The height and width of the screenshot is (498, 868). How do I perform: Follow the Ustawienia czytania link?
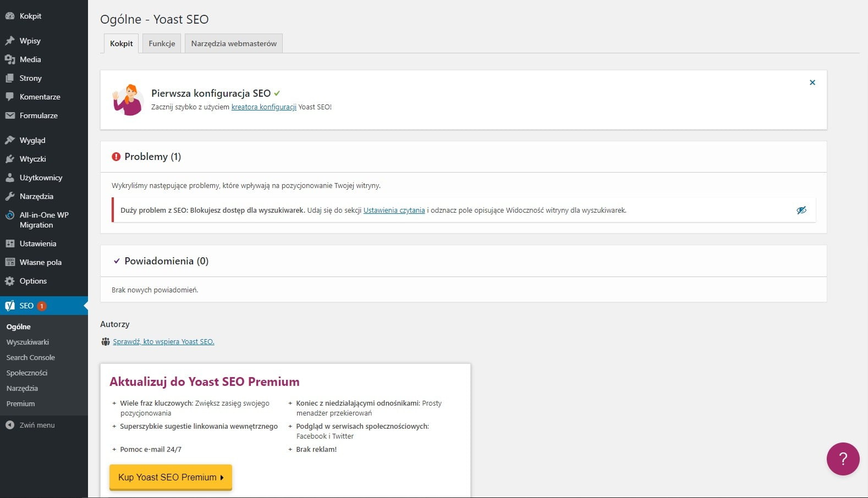click(394, 211)
